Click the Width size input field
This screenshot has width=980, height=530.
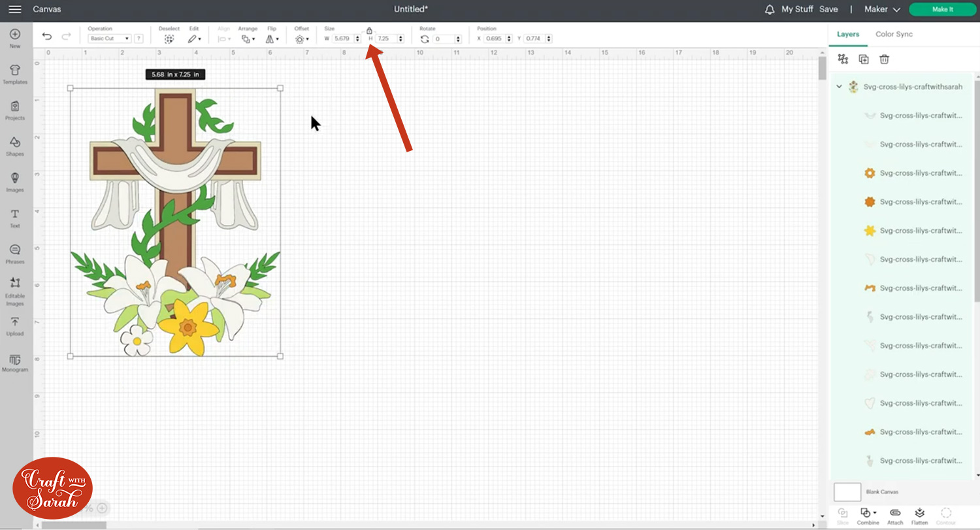pos(343,39)
